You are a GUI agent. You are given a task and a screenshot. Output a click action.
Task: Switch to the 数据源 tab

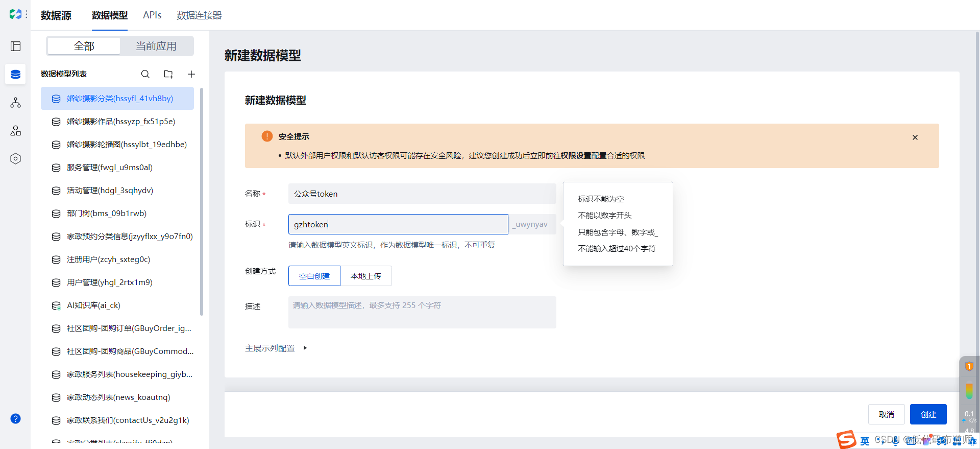click(x=56, y=15)
